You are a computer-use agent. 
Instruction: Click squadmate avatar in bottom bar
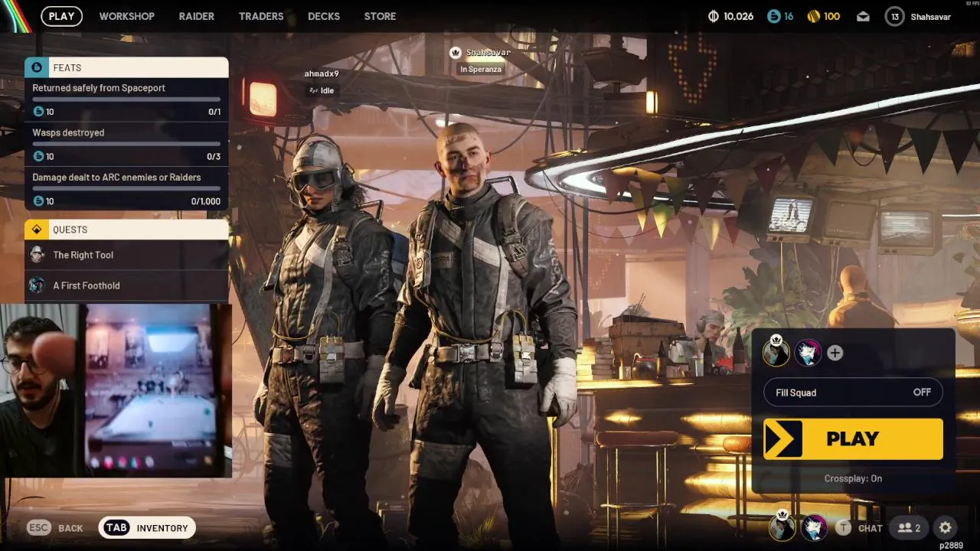pyautogui.click(x=813, y=528)
